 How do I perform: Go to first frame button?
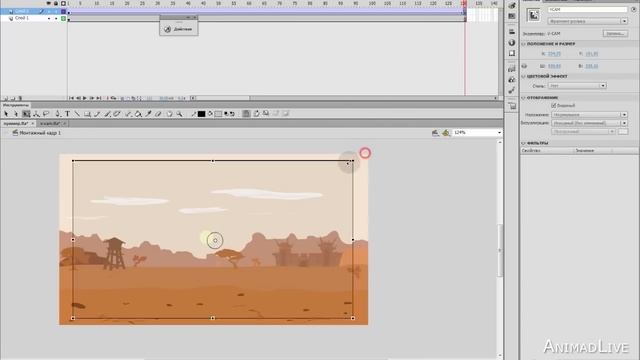point(71,98)
